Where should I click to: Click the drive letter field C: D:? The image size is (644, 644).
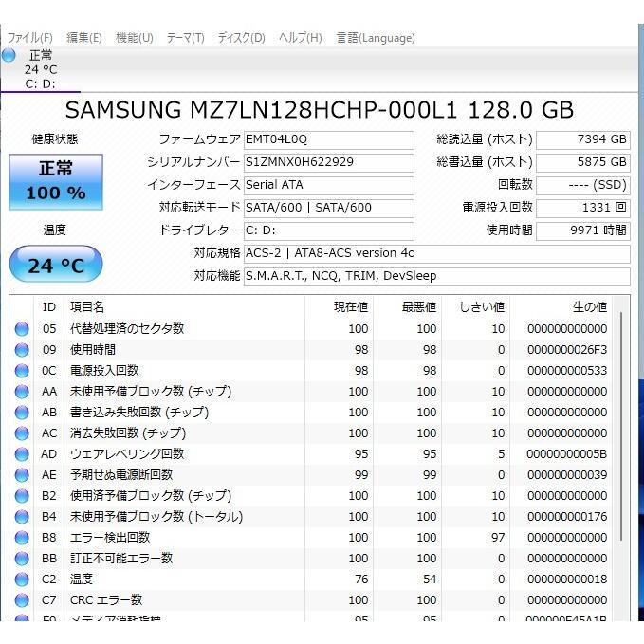click(328, 231)
